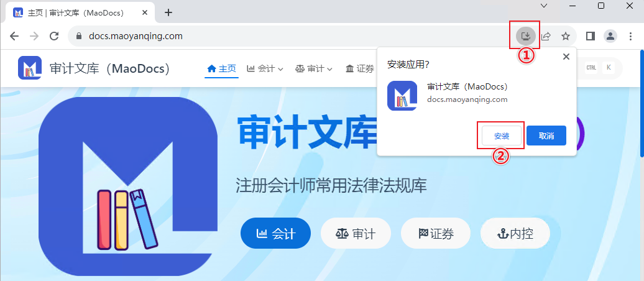The height and width of the screenshot is (281, 644).
Task: Click the install app icon in address bar
Action: click(526, 36)
